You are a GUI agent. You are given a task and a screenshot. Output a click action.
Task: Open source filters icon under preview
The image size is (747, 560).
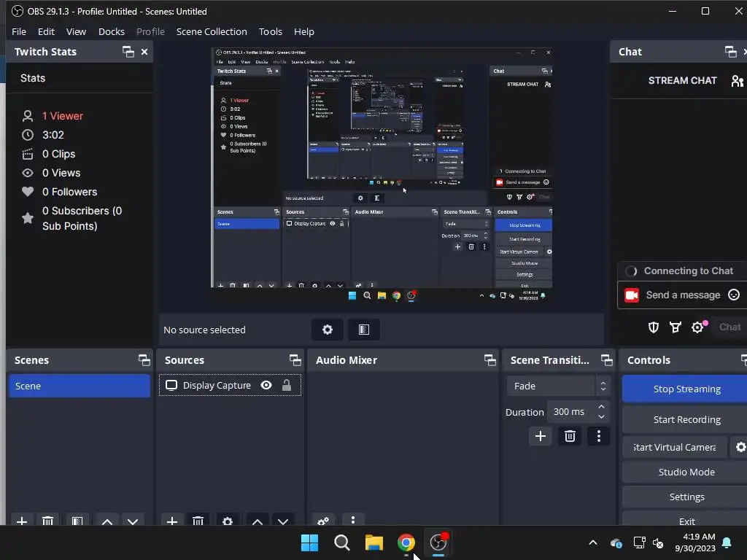pos(364,330)
